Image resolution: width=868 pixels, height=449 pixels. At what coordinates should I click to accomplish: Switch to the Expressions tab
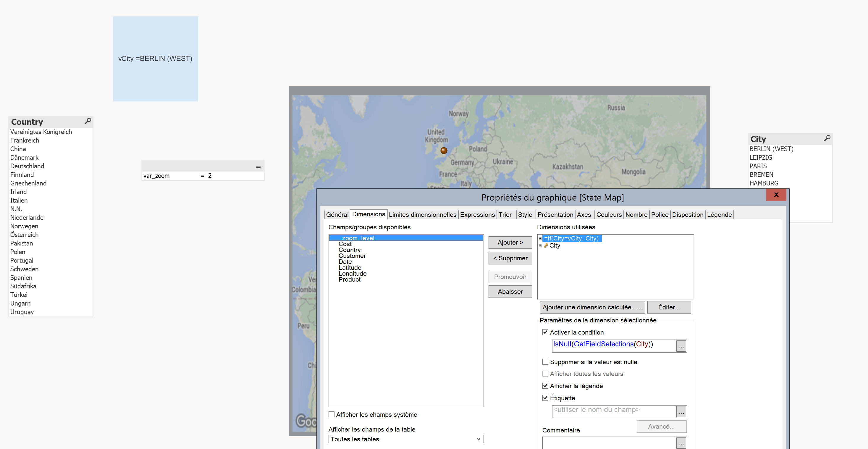pyautogui.click(x=477, y=214)
